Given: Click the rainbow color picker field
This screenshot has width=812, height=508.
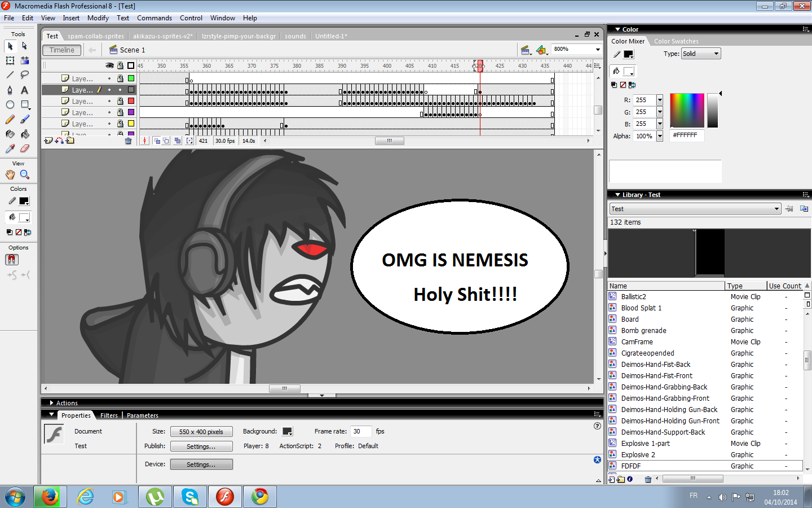Looking at the screenshot, I should [x=687, y=110].
